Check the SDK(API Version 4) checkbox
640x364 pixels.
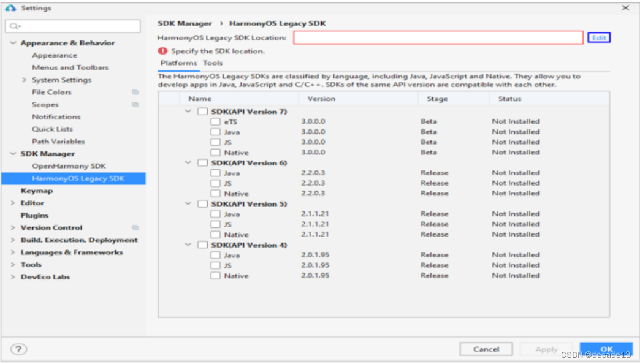203,245
